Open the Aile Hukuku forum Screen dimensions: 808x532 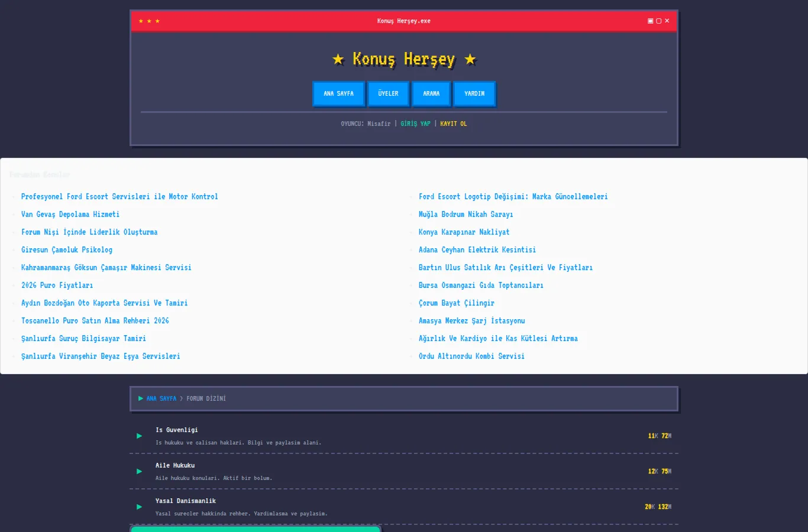[x=175, y=465]
